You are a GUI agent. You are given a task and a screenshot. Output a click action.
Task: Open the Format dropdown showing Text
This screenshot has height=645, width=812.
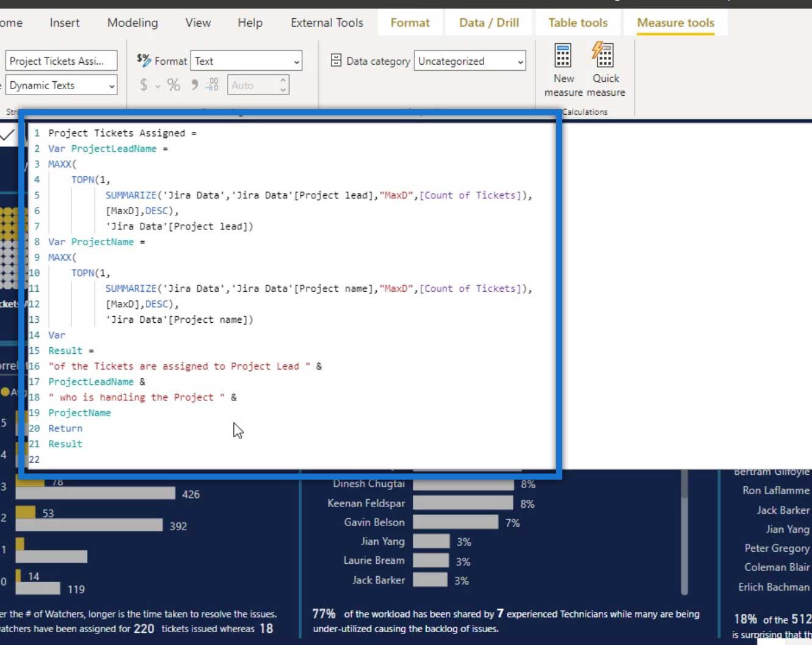tap(246, 61)
